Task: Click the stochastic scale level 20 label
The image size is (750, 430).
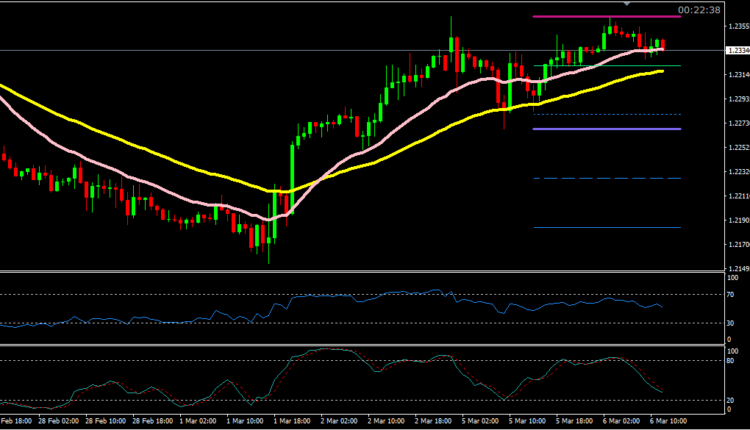Action: tap(730, 400)
